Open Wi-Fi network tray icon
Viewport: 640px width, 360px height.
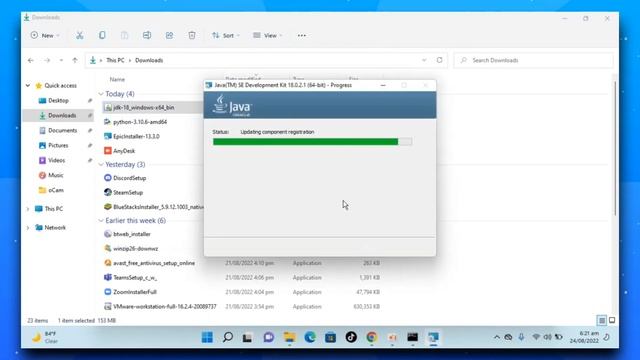(x=536, y=337)
